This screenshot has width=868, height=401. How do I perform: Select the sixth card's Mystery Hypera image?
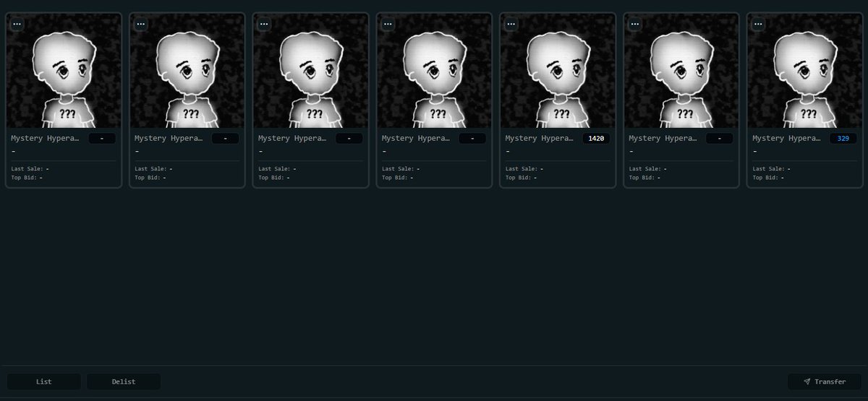click(681, 71)
